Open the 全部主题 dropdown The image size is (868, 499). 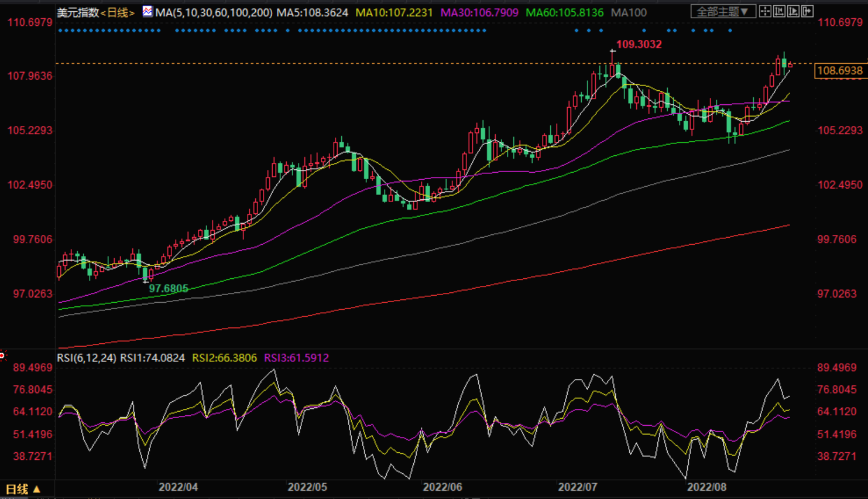(723, 11)
